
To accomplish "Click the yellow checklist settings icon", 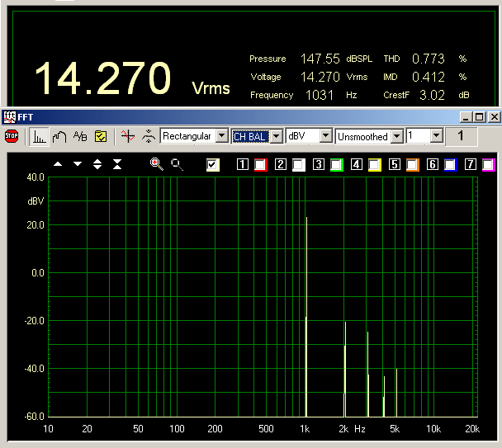I will 101,136.
